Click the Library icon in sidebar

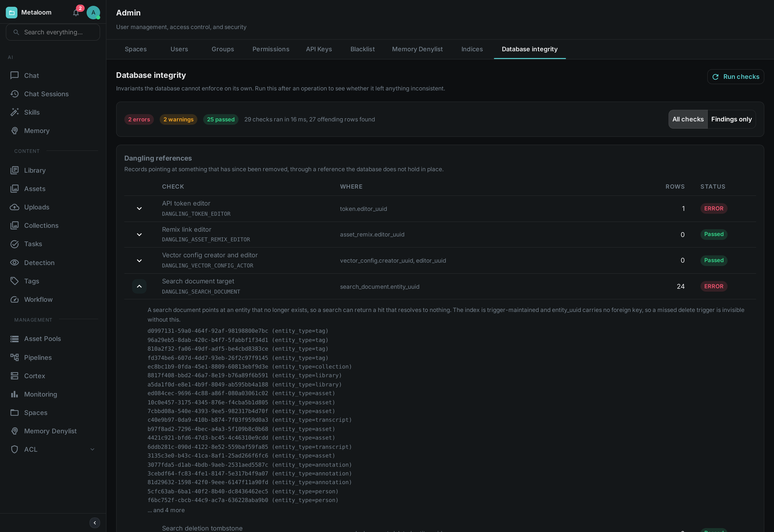pos(14,170)
